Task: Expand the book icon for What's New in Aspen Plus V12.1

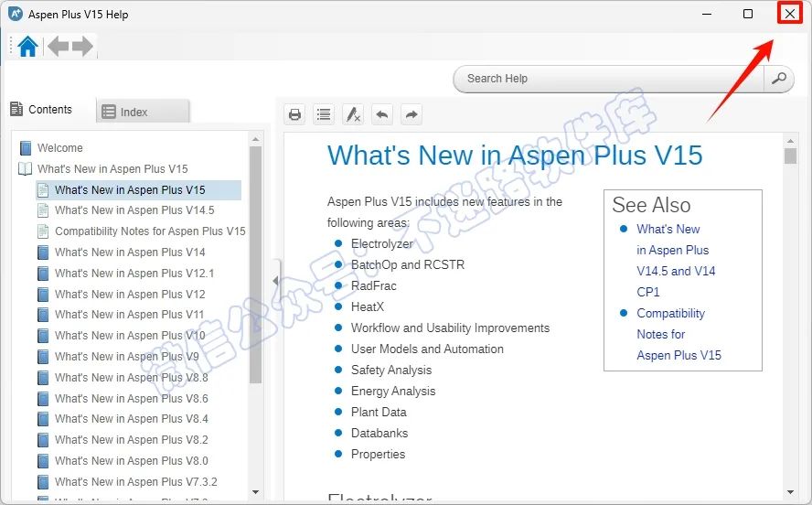Action: click(x=43, y=273)
